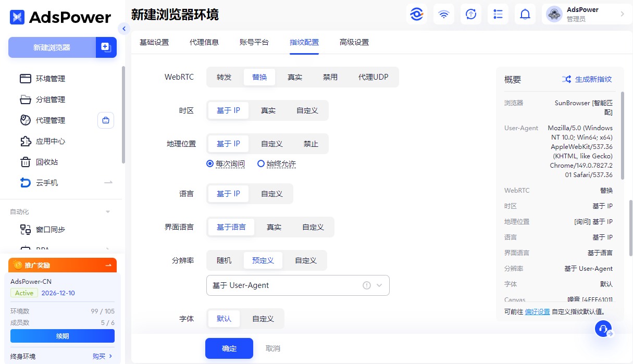The width and height of the screenshot is (633, 364).
Task: Click the arrow beside 云手机
Action: tap(108, 183)
